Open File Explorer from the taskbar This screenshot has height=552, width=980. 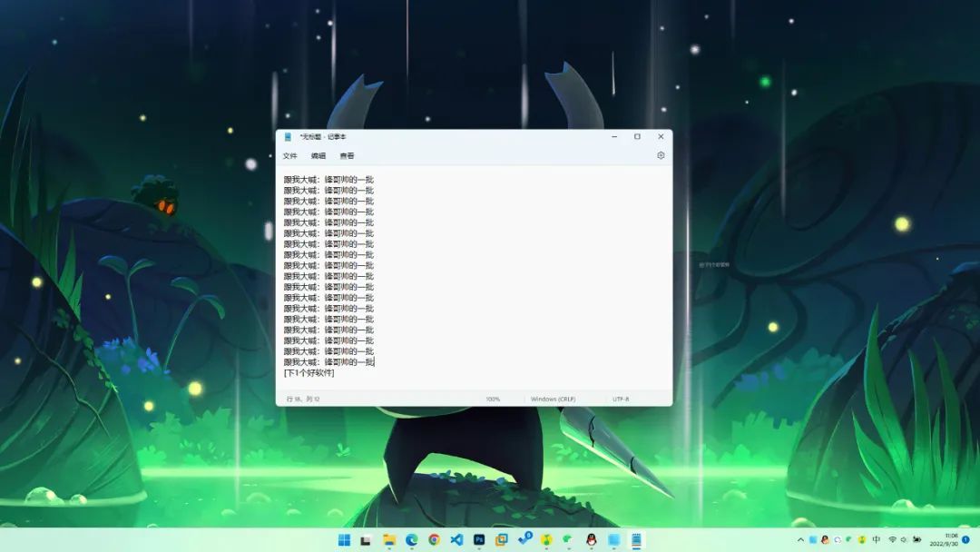(x=387, y=540)
